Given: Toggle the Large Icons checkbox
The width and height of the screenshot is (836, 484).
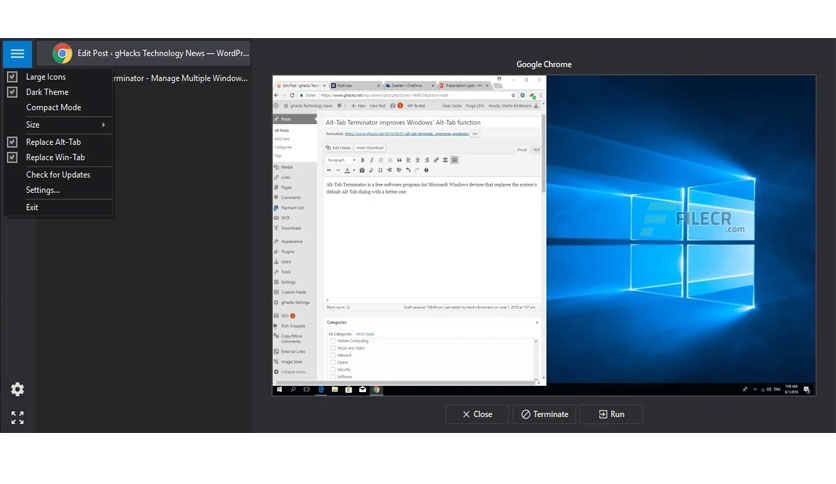Looking at the screenshot, I should [x=12, y=77].
